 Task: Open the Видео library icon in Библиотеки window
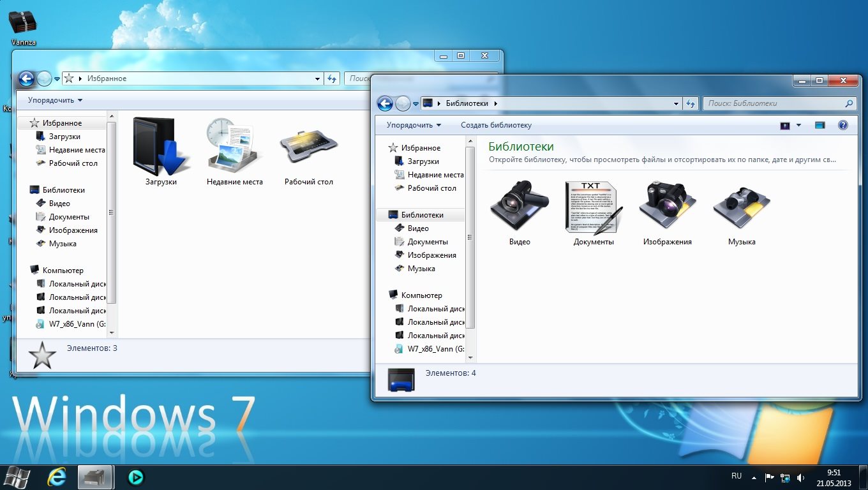[520, 207]
